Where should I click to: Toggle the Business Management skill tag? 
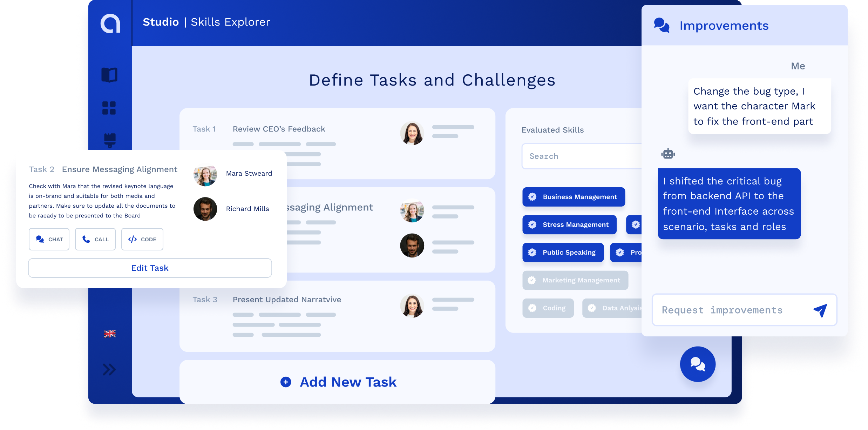pyautogui.click(x=574, y=197)
